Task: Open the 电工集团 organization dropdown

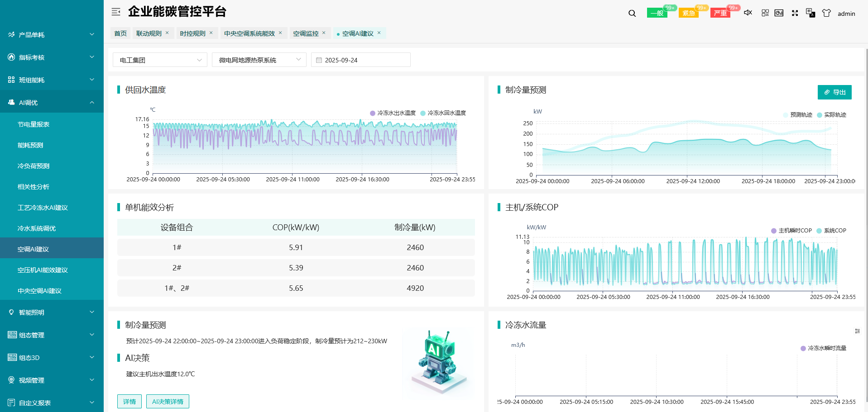Action: click(x=160, y=60)
